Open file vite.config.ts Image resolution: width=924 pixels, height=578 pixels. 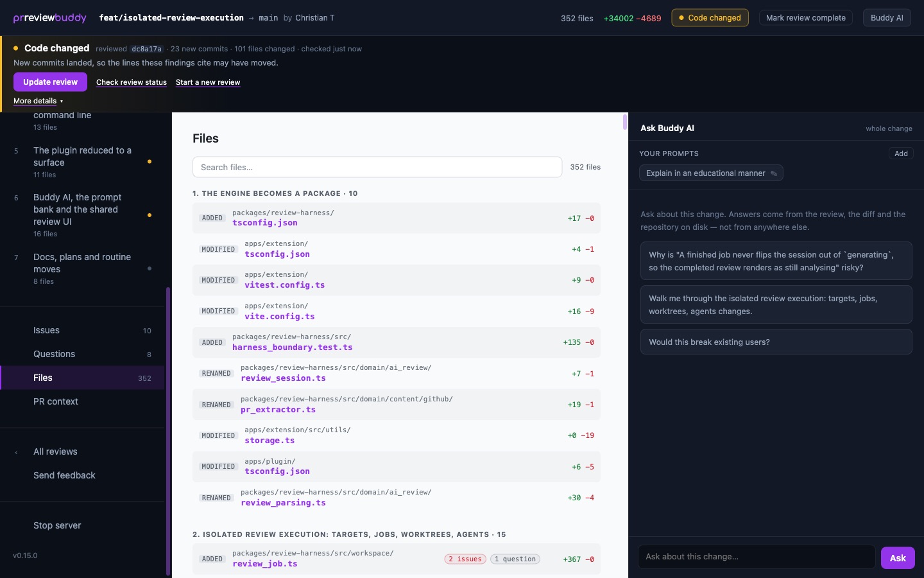(x=280, y=317)
